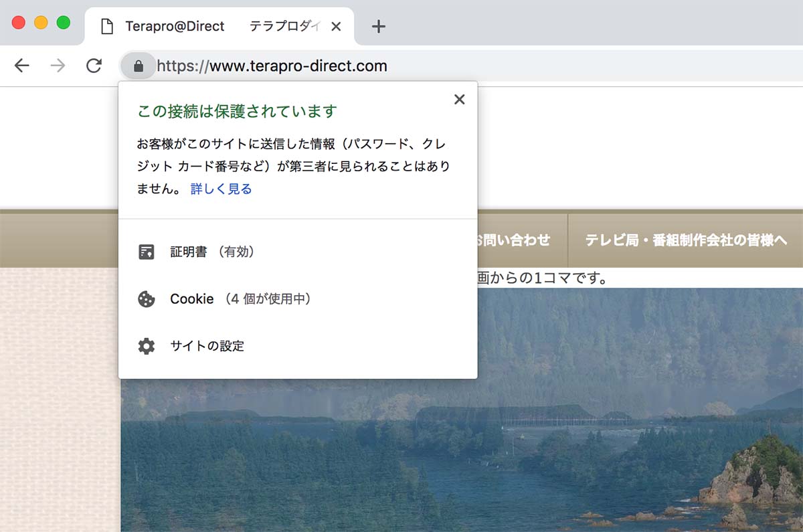This screenshot has width=803, height=532.
Task: Click the padlock icon in the address bar
Action: pos(139,66)
